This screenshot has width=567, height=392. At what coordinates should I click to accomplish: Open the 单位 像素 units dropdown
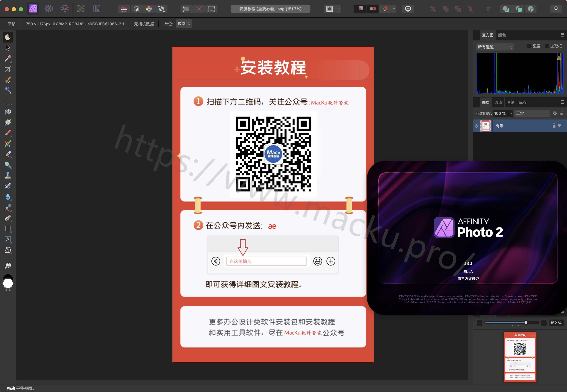point(184,24)
